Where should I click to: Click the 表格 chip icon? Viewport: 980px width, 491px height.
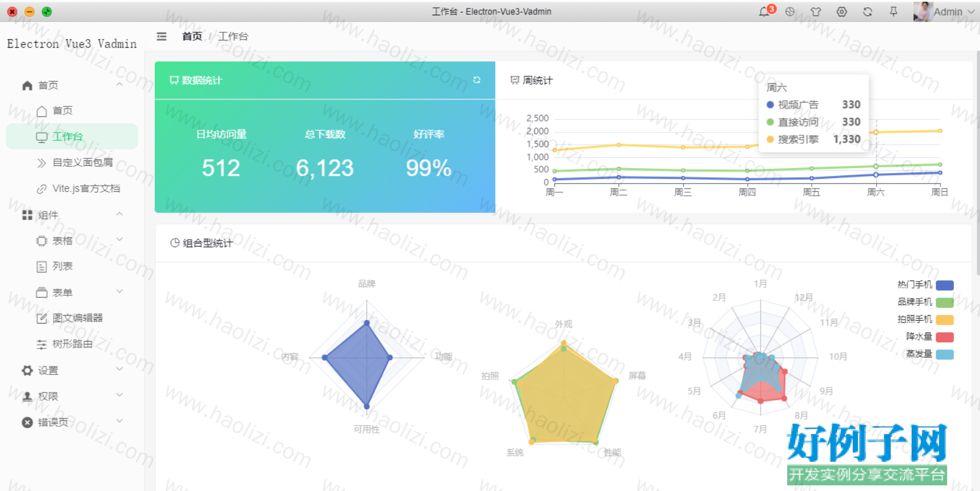[x=42, y=241]
